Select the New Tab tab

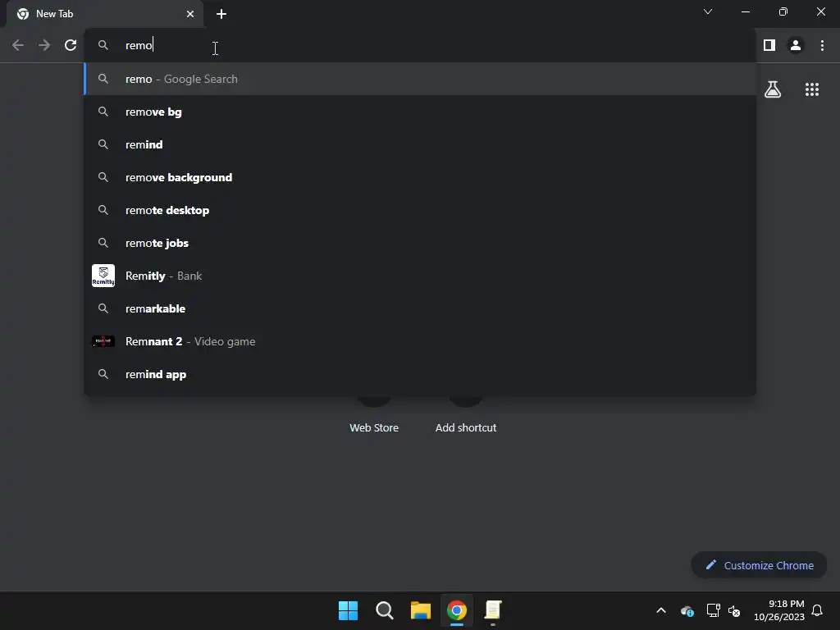pyautogui.click(x=105, y=14)
